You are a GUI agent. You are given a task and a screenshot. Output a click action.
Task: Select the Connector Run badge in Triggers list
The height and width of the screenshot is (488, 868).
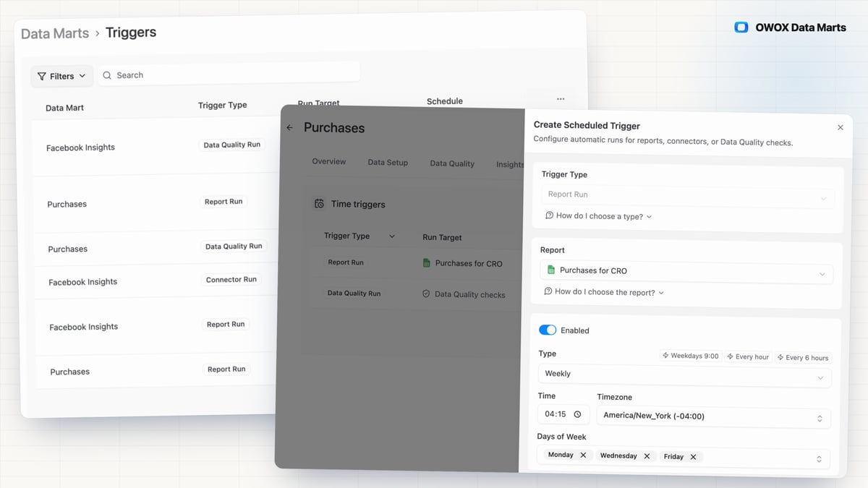[231, 280]
